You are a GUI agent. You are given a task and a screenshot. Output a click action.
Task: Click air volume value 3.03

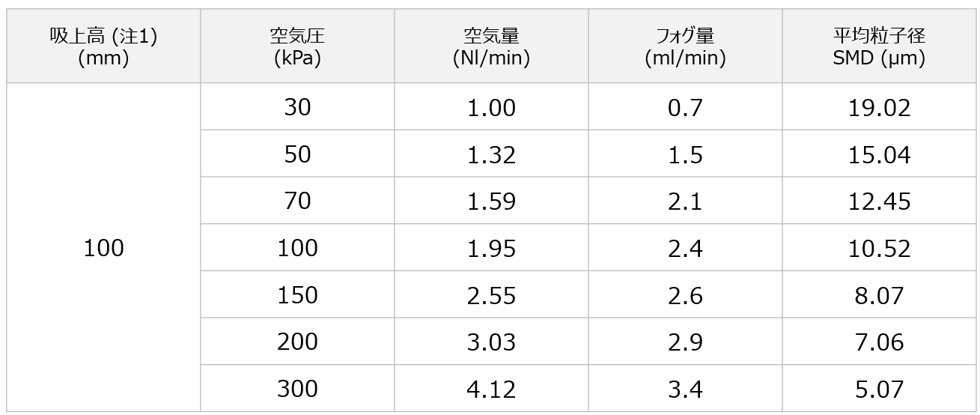click(x=491, y=342)
